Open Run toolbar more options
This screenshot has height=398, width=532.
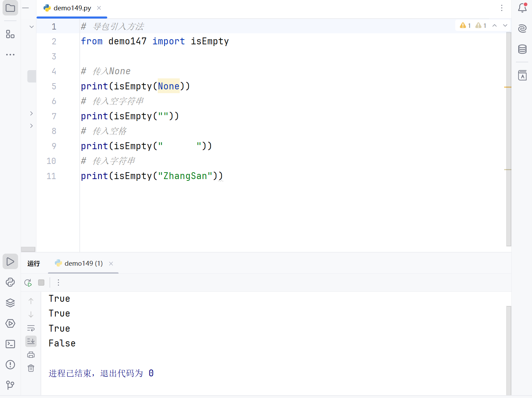[x=58, y=283]
